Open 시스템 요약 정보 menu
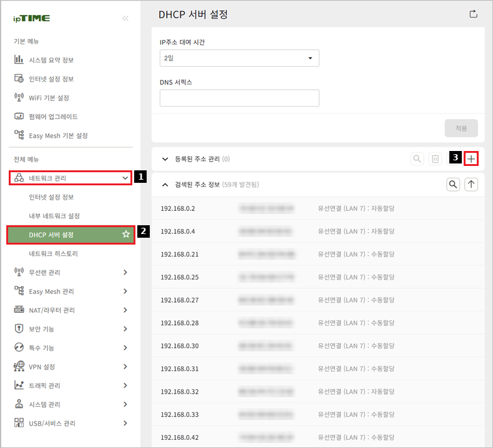The image size is (493, 448). (x=51, y=60)
